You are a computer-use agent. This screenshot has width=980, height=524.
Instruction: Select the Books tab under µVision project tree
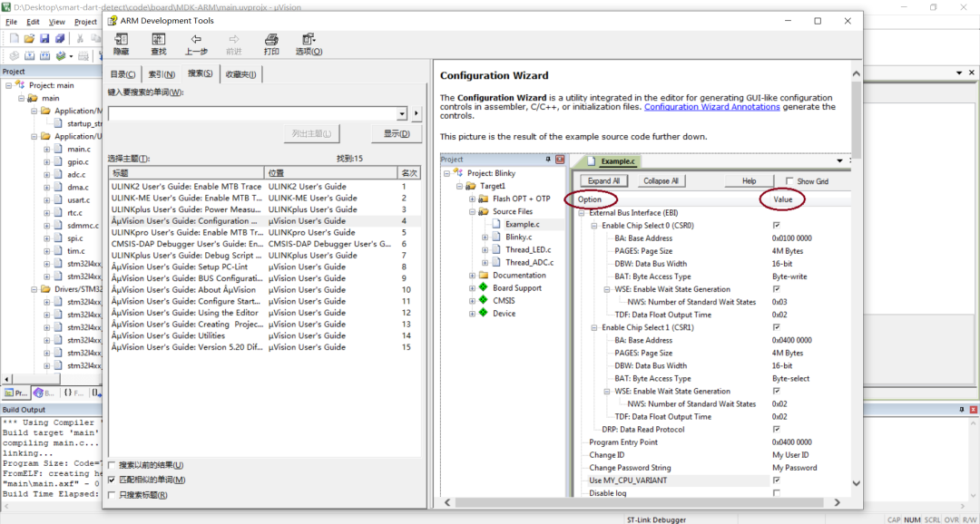click(44, 393)
